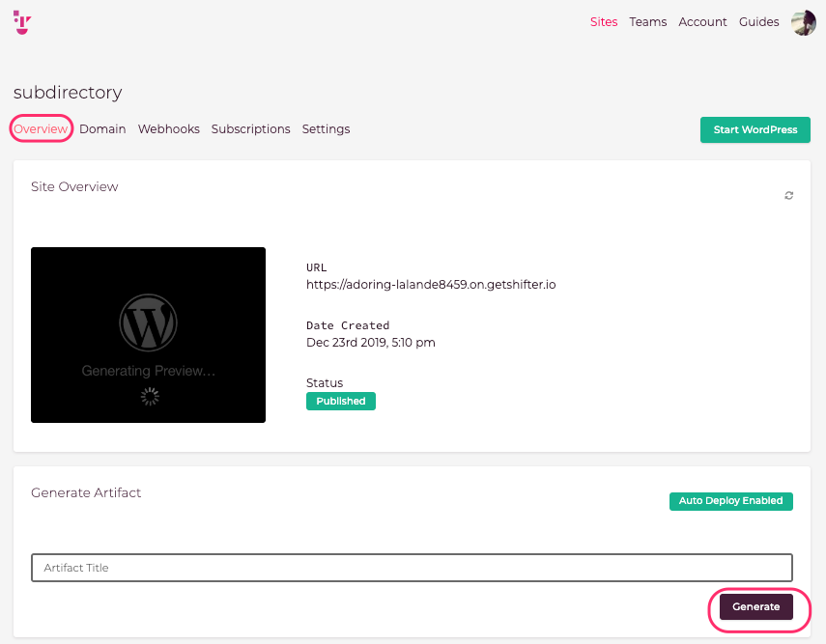Click the Dec 23rd 2019 creation date
The image size is (826, 644).
pyautogui.click(x=371, y=343)
